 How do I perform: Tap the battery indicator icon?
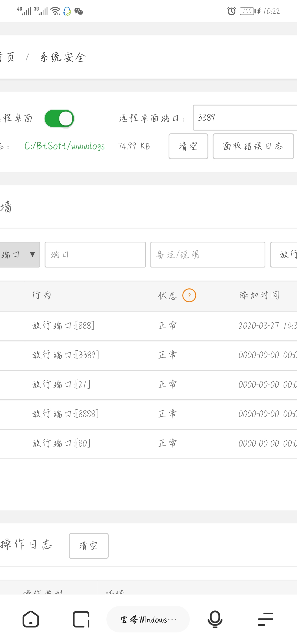[x=247, y=11]
